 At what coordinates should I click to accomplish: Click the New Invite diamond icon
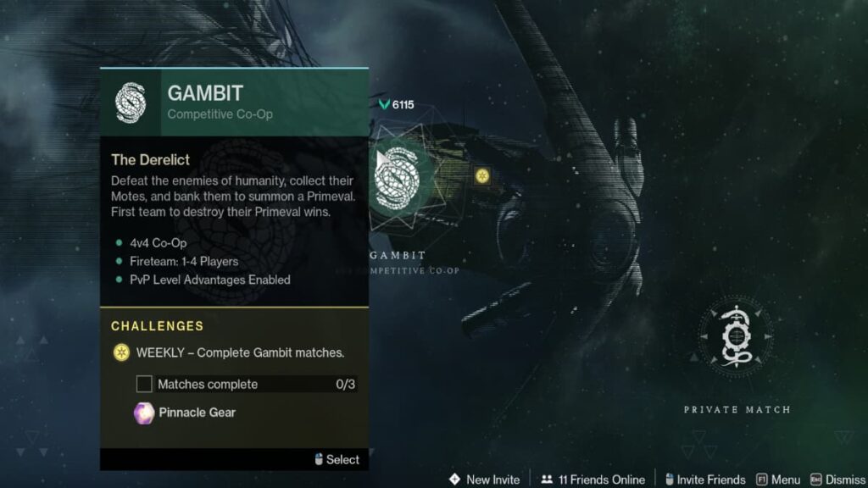coord(454,480)
